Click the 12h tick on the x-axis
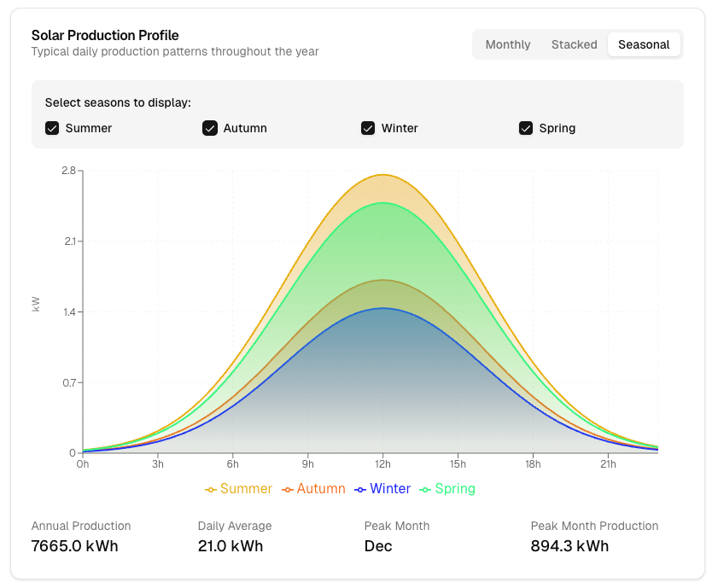This screenshot has width=718, height=588. coord(382,464)
